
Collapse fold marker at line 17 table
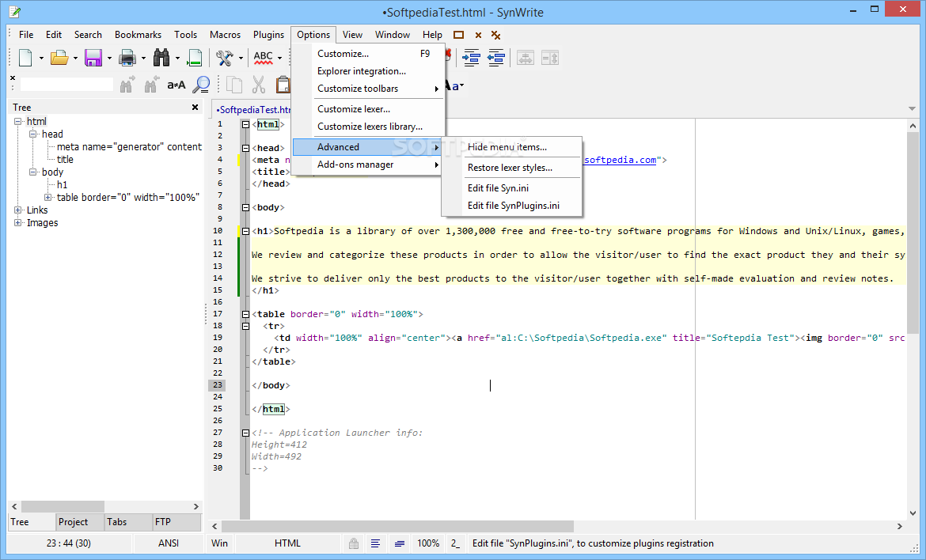click(x=245, y=315)
